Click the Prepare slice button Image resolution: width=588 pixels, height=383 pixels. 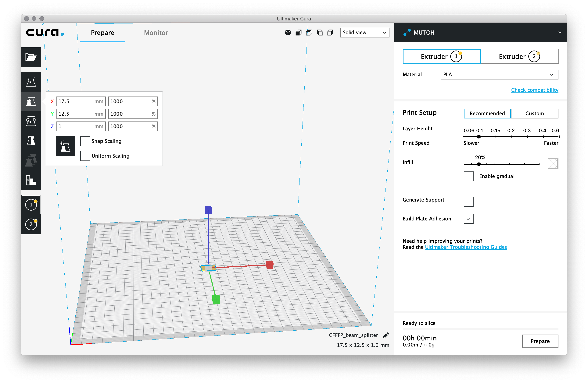click(540, 341)
